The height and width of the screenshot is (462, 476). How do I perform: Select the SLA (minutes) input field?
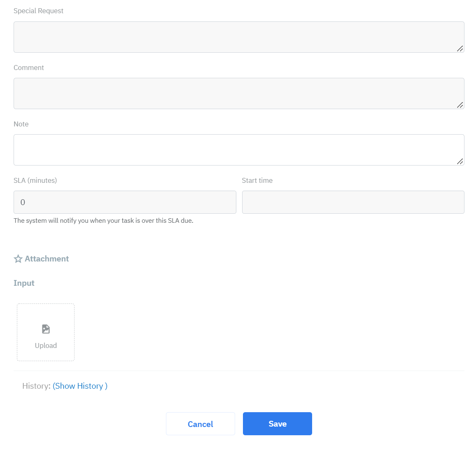(x=125, y=202)
